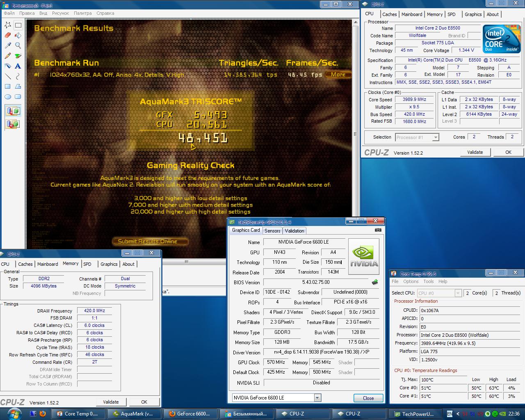Select the Ellipse shape tool
The height and width of the screenshot is (420, 525).
(x=8, y=97)
